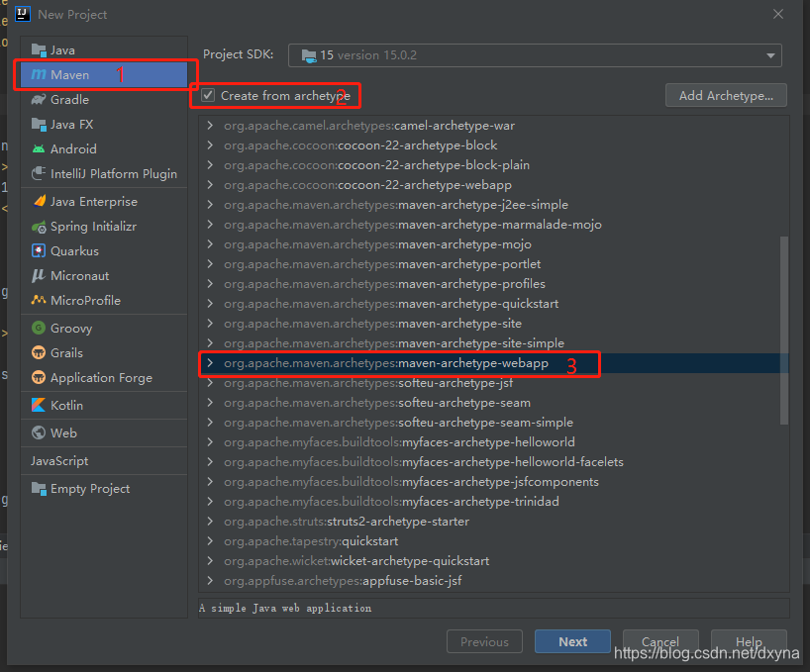Click the Gradle elephant icon
This screenshot has width=810, height=672.
(x=39, y=100)
